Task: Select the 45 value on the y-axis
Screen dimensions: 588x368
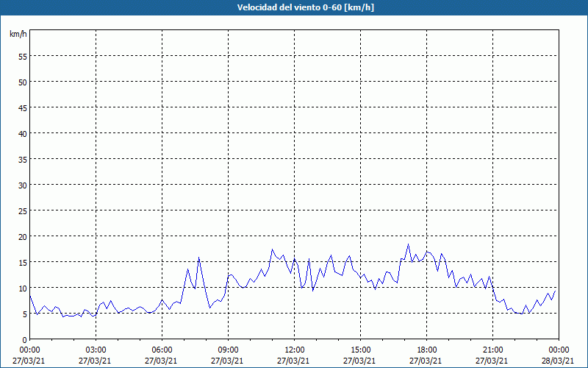Action: (x=23, y=107)
